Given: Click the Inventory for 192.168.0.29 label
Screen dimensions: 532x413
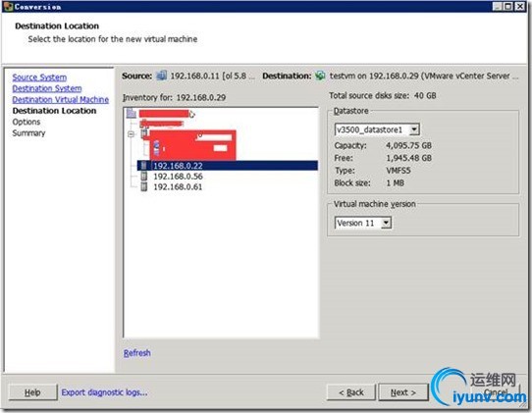Looking at the screenshot, I should click(174, 98).
